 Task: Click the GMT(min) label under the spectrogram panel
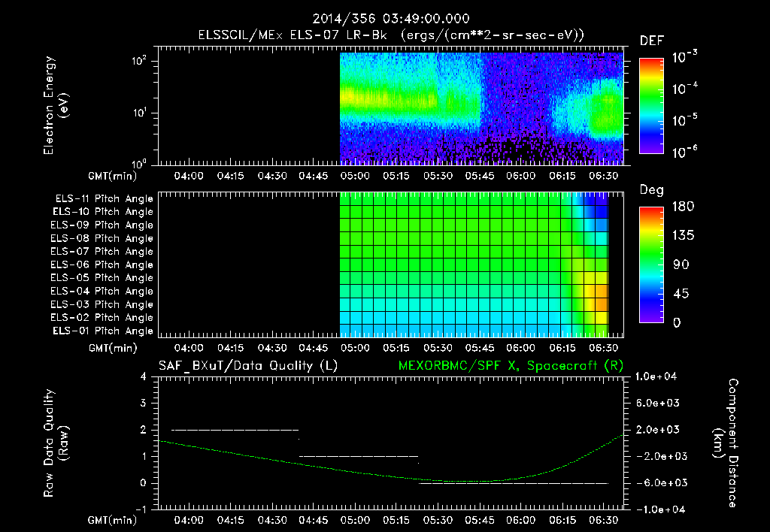coord(112,176)
